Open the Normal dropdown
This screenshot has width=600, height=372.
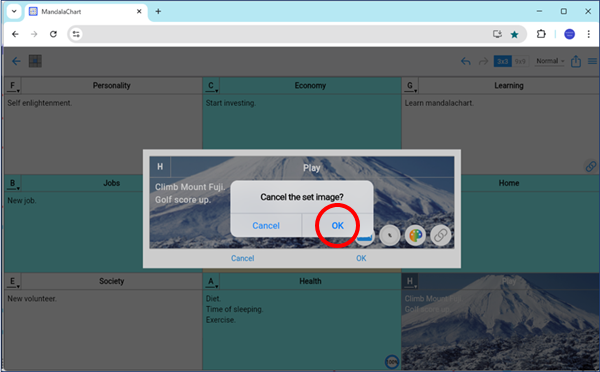click(550, 61)
